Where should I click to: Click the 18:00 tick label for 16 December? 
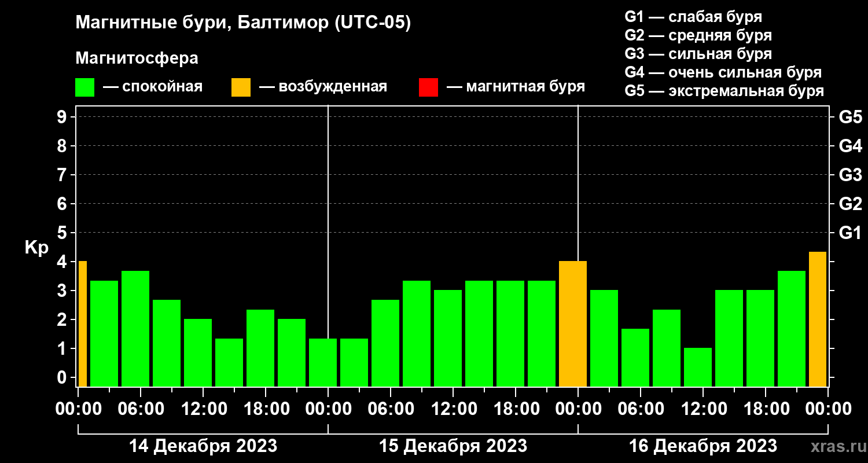point(766,409)
